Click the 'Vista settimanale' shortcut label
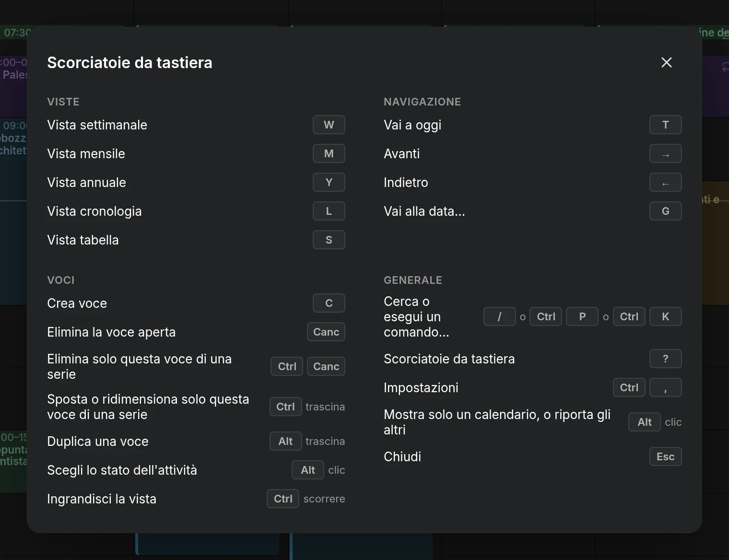Viewport: 729px width, 560px height. [x=97, y=125]
